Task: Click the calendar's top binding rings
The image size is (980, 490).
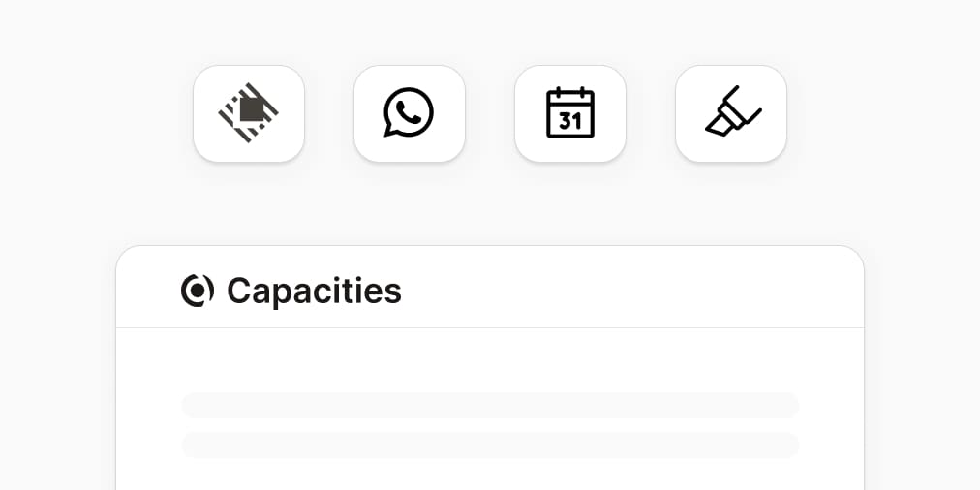Action: 570,92
